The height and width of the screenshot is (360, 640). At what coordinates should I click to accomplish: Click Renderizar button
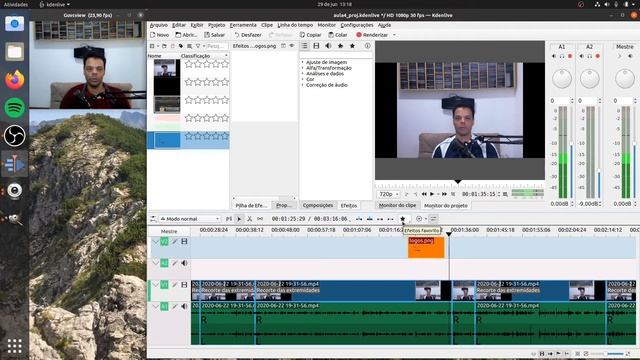click(372, 35)
